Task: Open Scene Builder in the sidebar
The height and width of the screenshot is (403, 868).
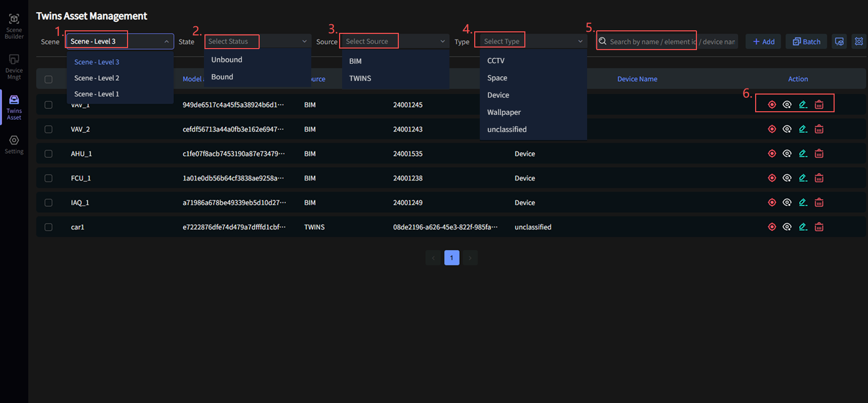Action: [x=14, y=26]
